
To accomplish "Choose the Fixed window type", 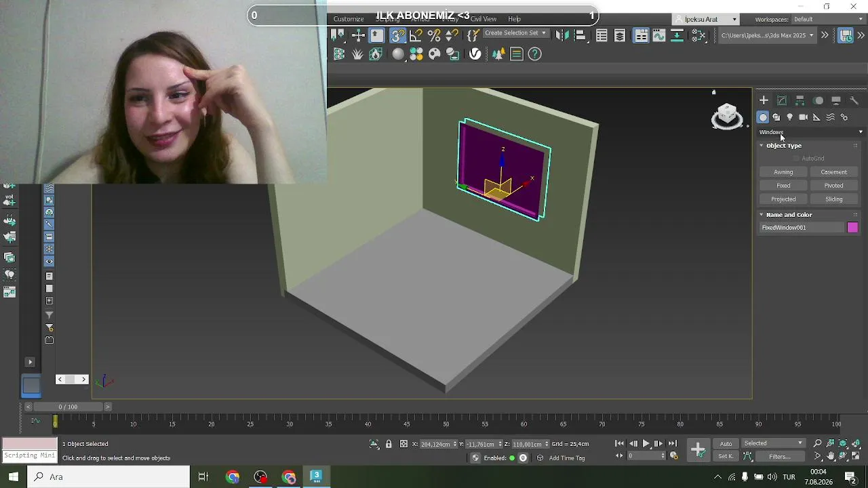I will (783, 186).
